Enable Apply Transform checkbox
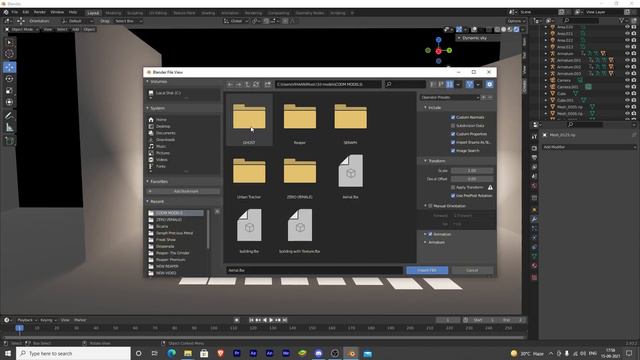Image resolution: width=640 pixels, height=360 pixels. (453, 187)
